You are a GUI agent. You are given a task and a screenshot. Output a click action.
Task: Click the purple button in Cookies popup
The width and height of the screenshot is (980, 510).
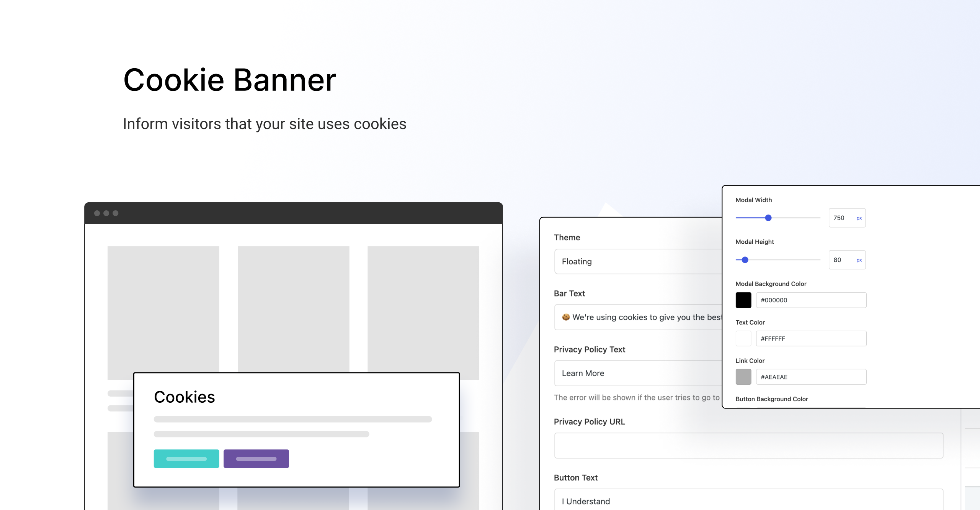click(256, 459)
